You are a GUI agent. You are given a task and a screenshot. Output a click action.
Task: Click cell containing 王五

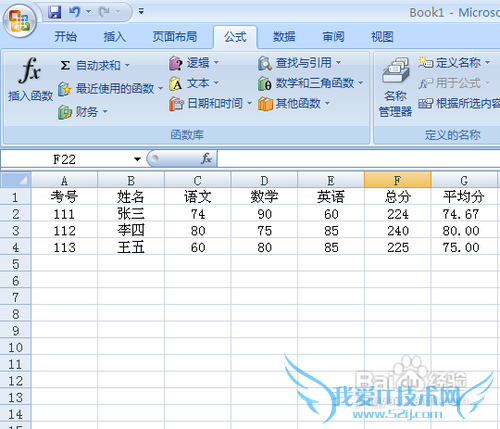point(131,247)
